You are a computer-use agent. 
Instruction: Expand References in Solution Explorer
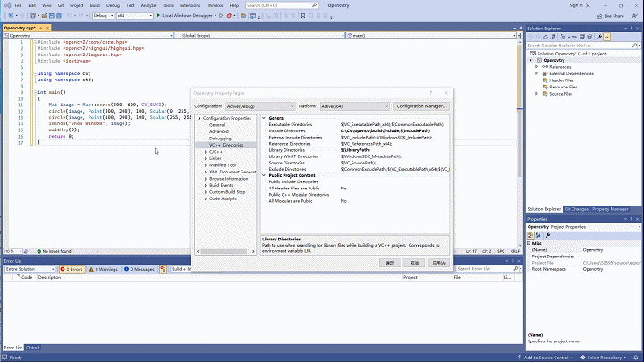pos(537,67)
